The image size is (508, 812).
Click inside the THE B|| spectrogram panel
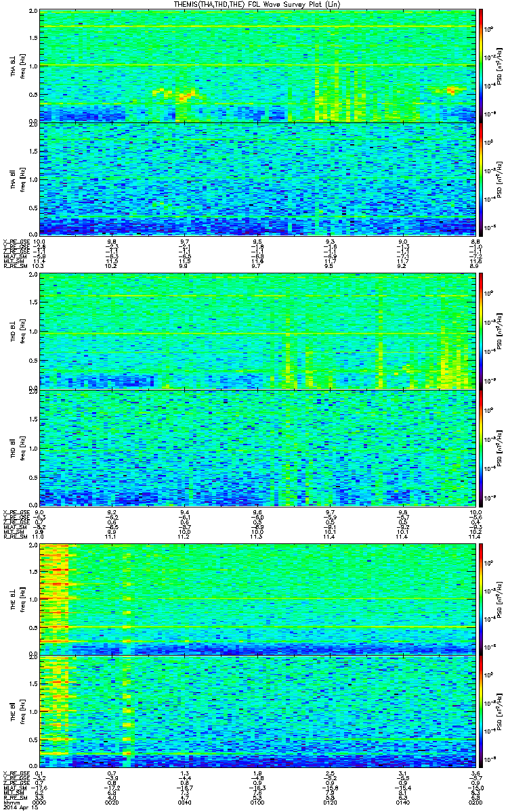[257, 710]
